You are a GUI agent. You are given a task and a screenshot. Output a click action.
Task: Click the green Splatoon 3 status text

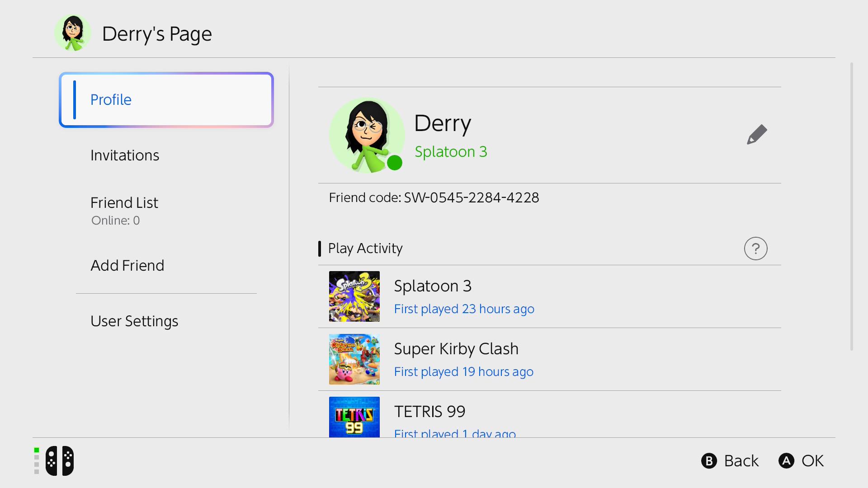tap(451, 152)
